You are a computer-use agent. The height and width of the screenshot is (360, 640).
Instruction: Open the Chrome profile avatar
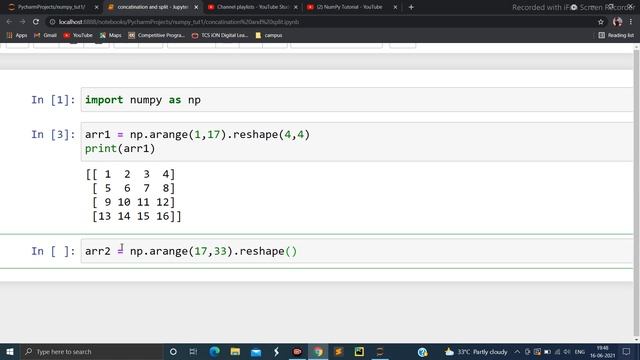coord(617,22)
